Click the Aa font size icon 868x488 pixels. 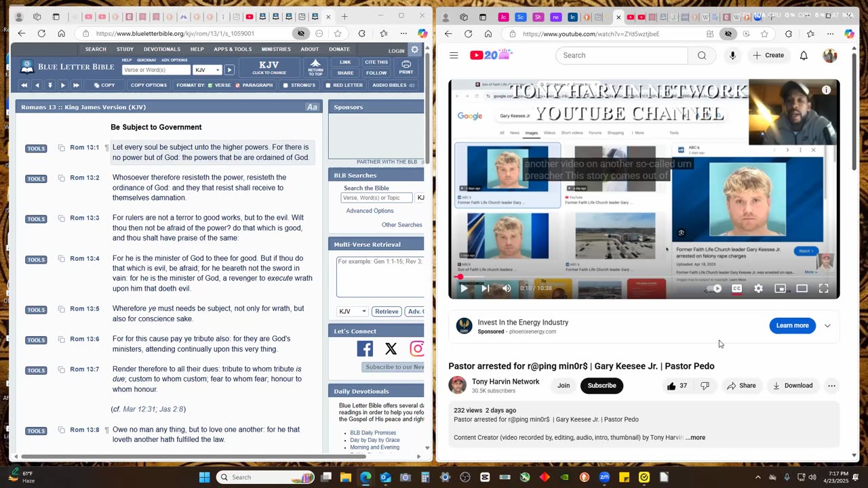click(x=312, y=107)
